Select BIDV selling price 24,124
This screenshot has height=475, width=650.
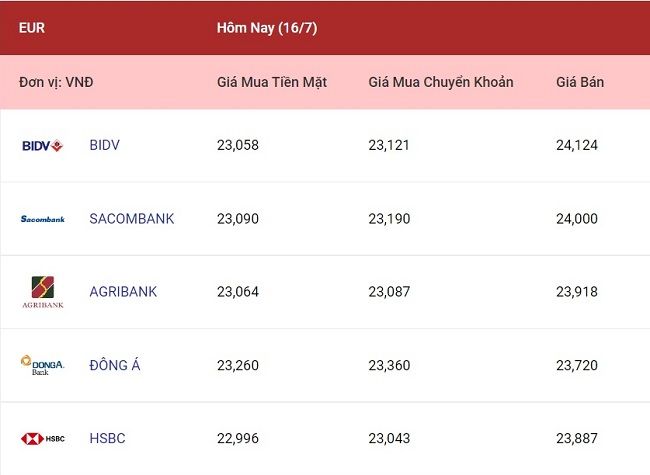tap(577, 145)
